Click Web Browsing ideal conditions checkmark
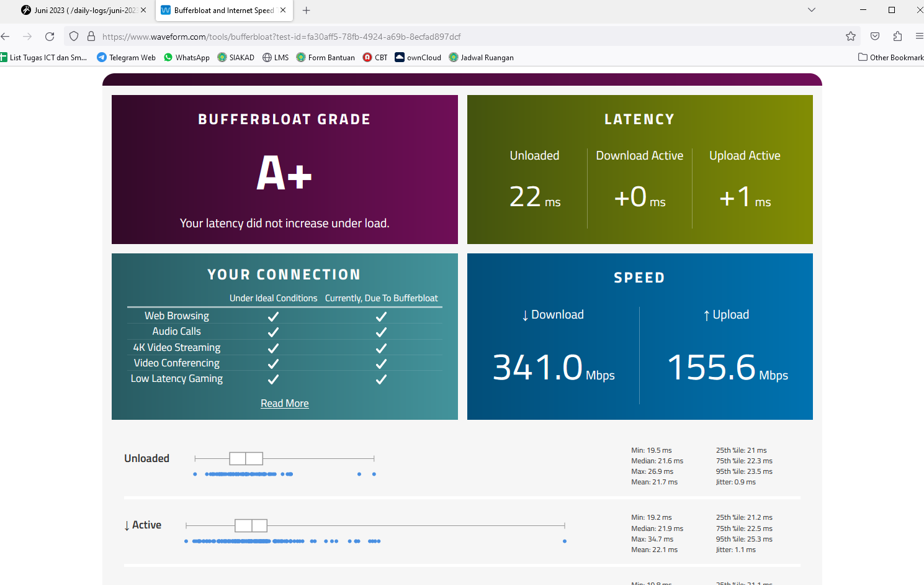924x585 pixels. coord(273,316)
